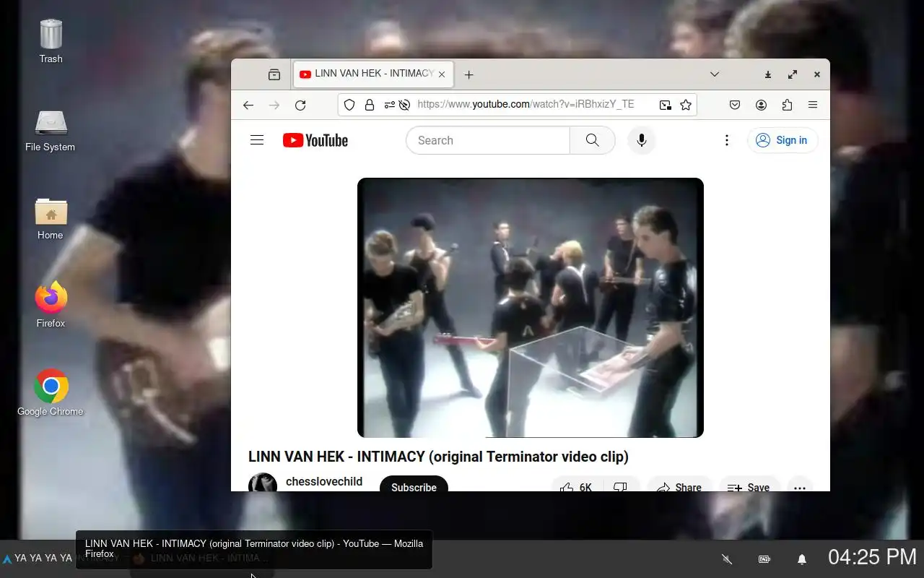The image size is (924, 578).
Task: Open a new Firefox tab
Action: coord(468,74)
